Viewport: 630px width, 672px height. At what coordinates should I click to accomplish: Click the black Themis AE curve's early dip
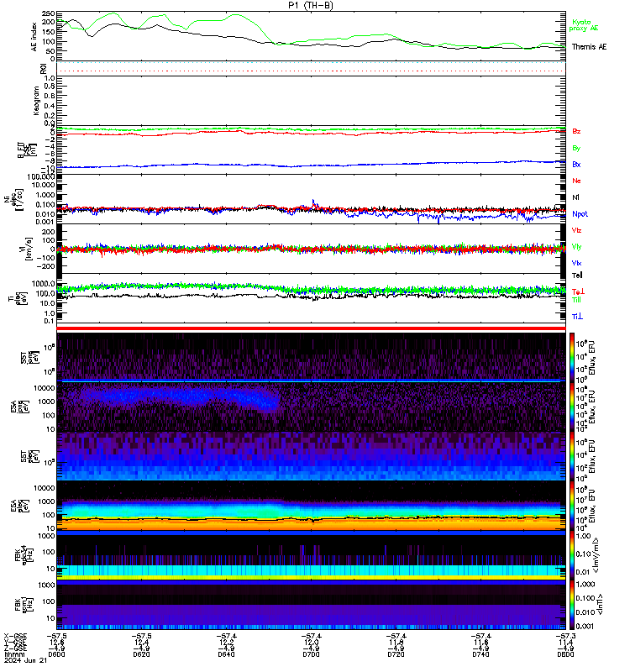pos(91,36)
